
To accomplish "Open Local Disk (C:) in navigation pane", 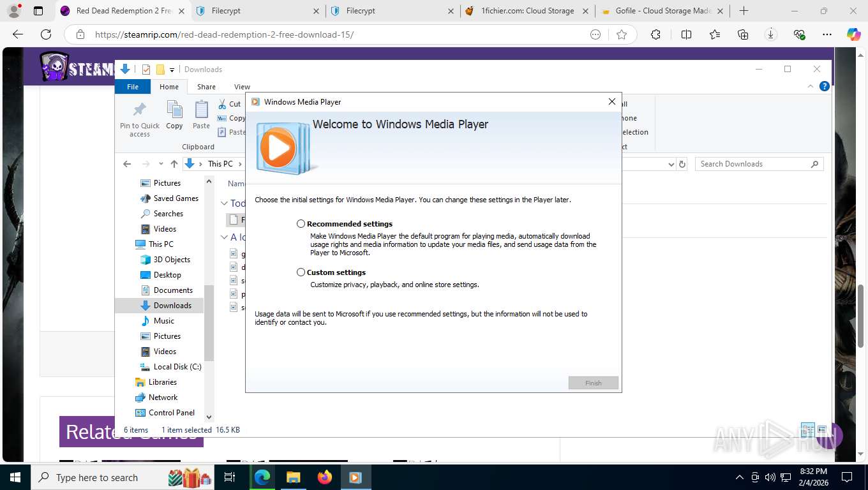I will [x=177, y=367].
